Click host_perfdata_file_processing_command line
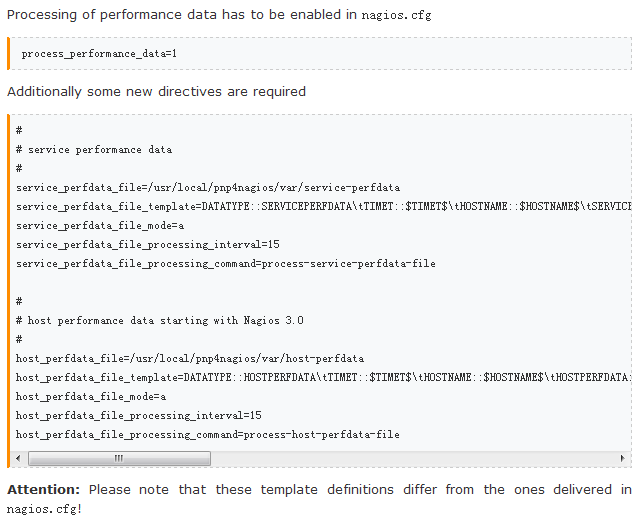 [x=207, y=434]
